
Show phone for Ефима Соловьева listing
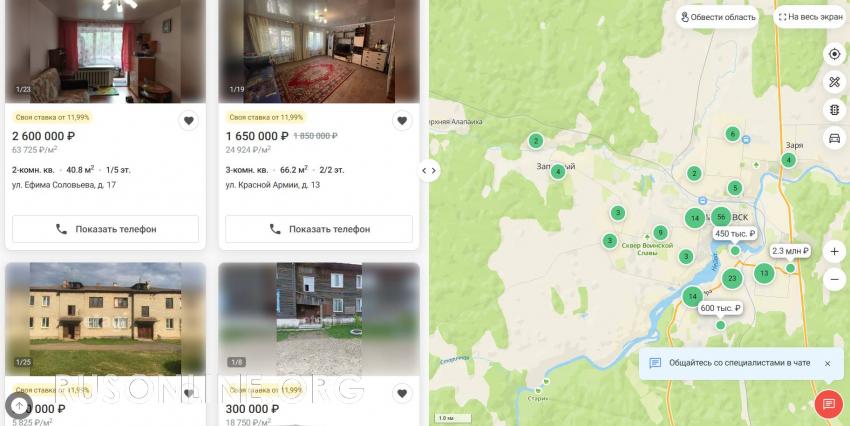coord(106,229)
